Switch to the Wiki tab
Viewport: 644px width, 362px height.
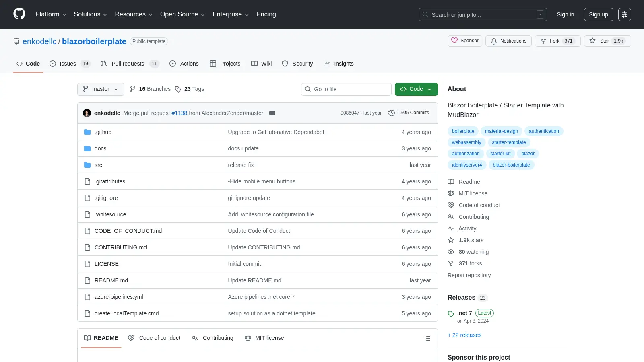pyautogui.click(x=262, y=64)
